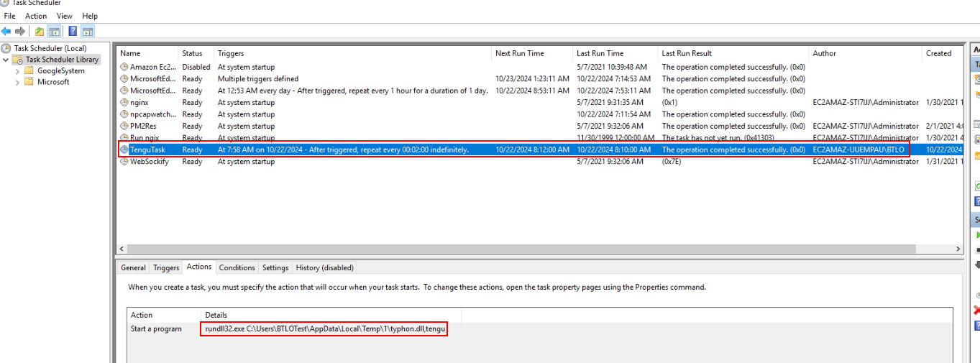Sort by the Name column header
This screenshot has width=980, height=363.
tap(147, 53)
